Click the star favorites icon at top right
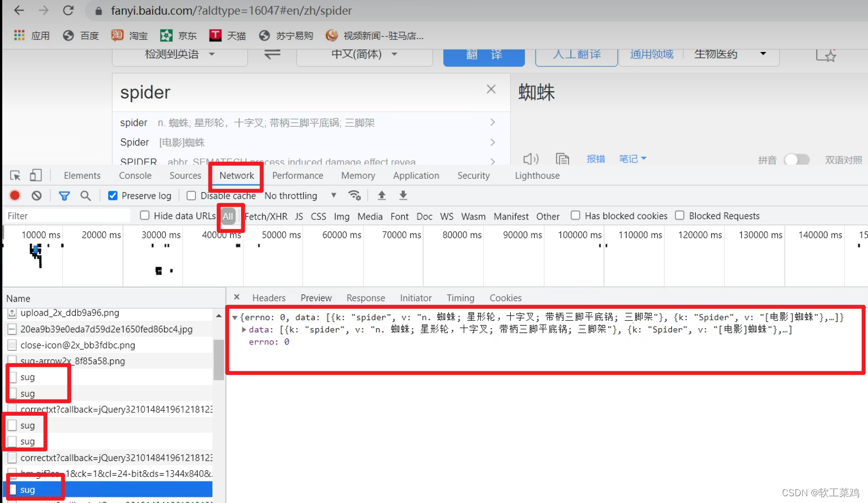This screenshot has width=868, height=503. (826, 55)
